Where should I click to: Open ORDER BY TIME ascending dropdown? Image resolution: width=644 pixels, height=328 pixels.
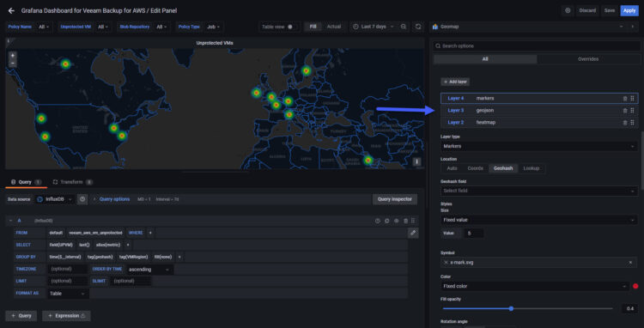point(149,270)
